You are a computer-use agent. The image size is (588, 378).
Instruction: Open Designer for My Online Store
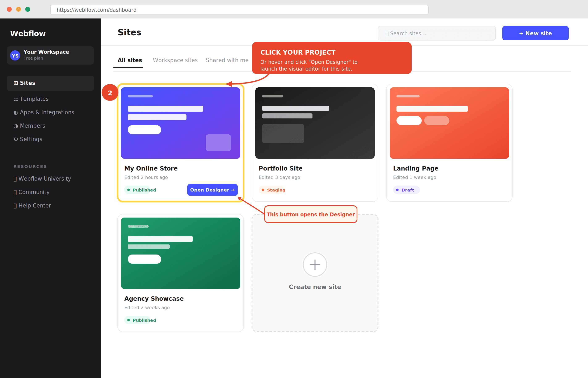pos(212,190)
